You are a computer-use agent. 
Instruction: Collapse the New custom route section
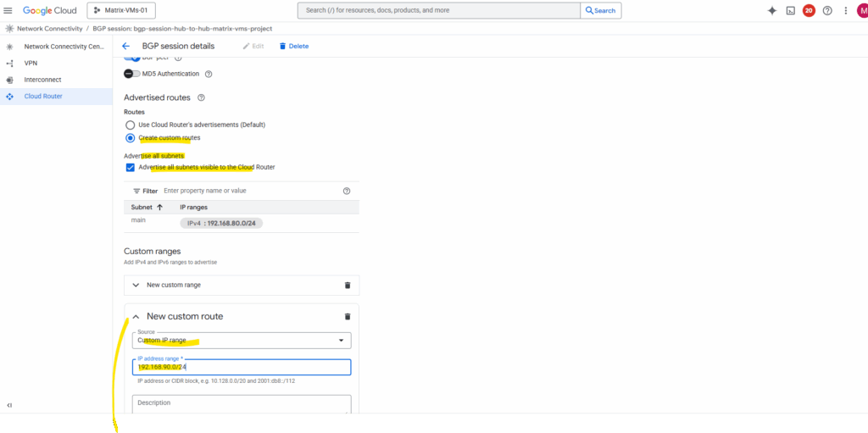[136, 317]
